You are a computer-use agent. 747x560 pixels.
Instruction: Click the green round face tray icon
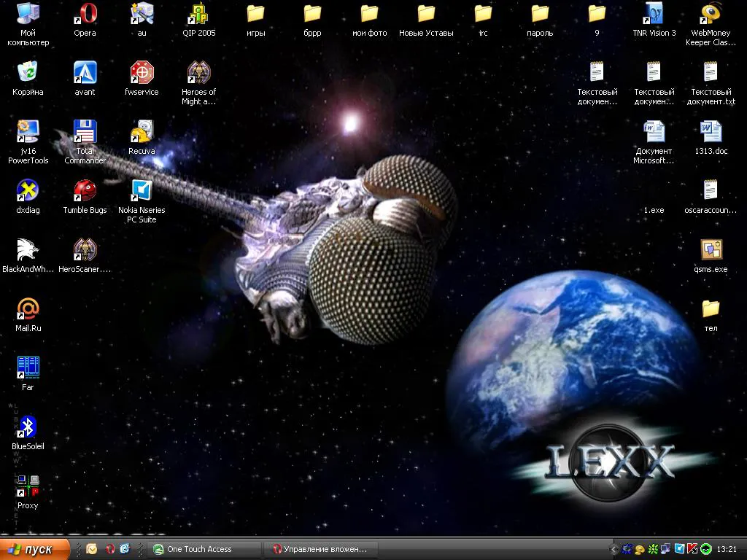[x=705, y=549]
